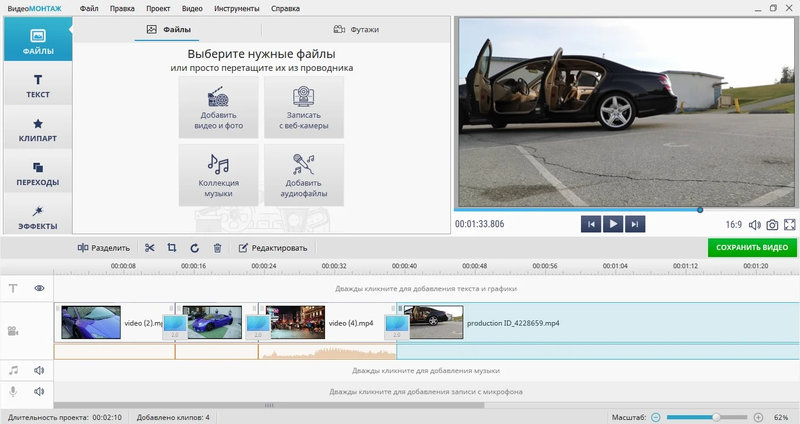Open the Правка menu
This screenshot has height=424, width=800.
(x=122, y=8)
